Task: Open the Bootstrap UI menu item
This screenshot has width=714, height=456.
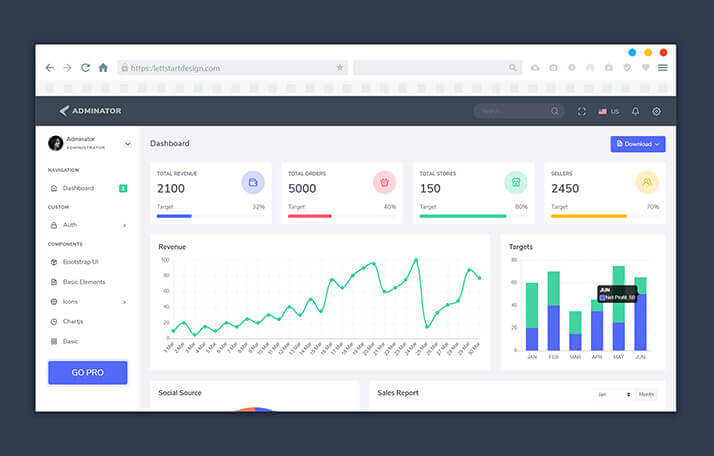Action: (x=87, y=262)
